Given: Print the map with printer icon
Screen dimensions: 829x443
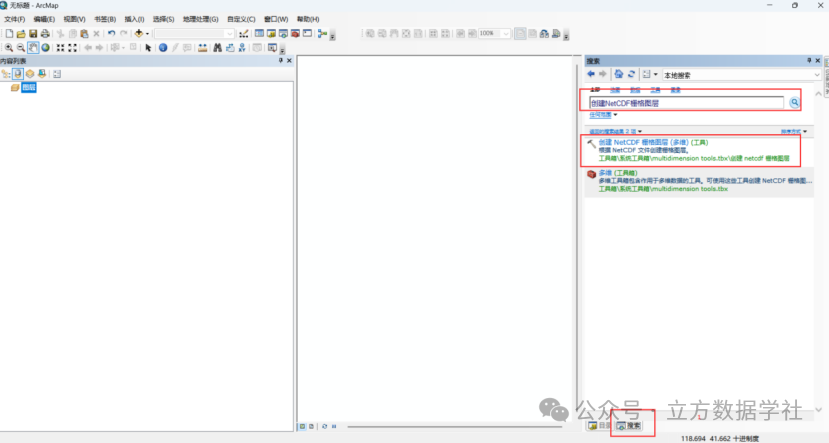Looking at the screenshot, I should pyautogui.click(x=45, y=34).
